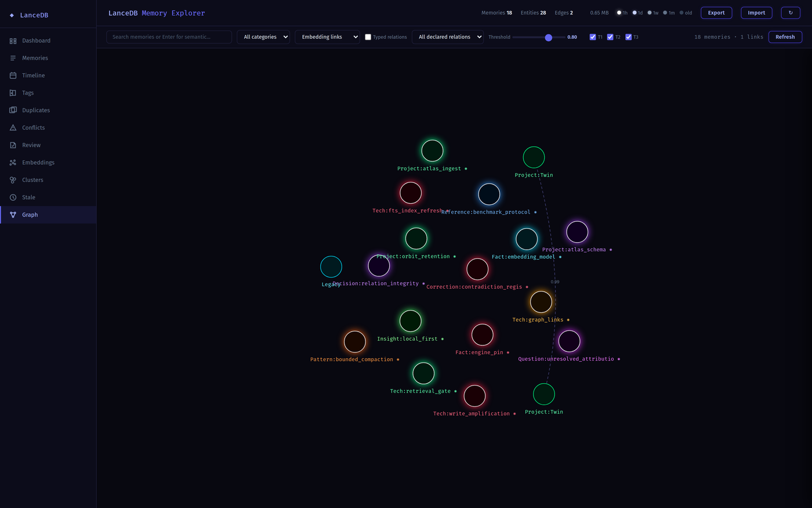
Task: Open the All declared relations dropdown
Action: (448, 37)
